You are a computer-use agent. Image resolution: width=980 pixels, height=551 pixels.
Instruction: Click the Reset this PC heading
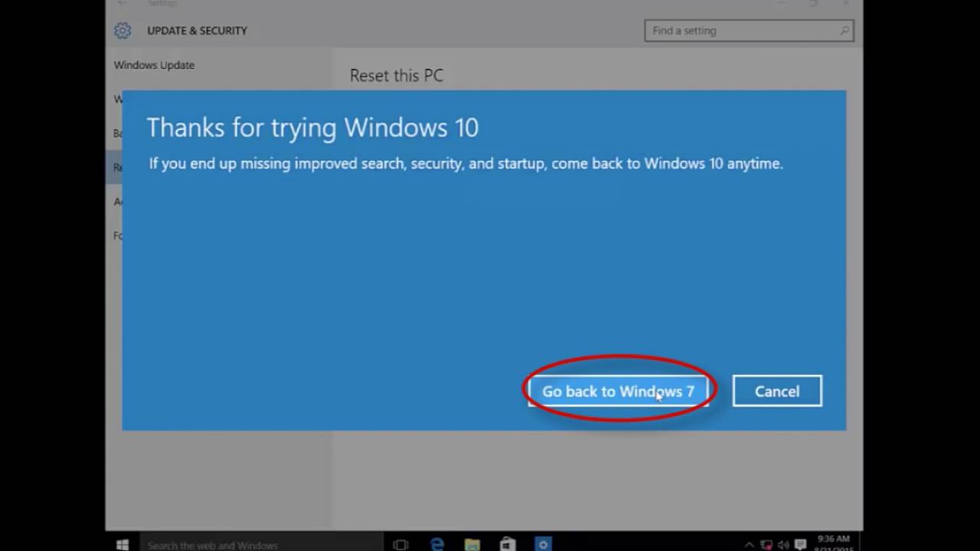point(397,76)
